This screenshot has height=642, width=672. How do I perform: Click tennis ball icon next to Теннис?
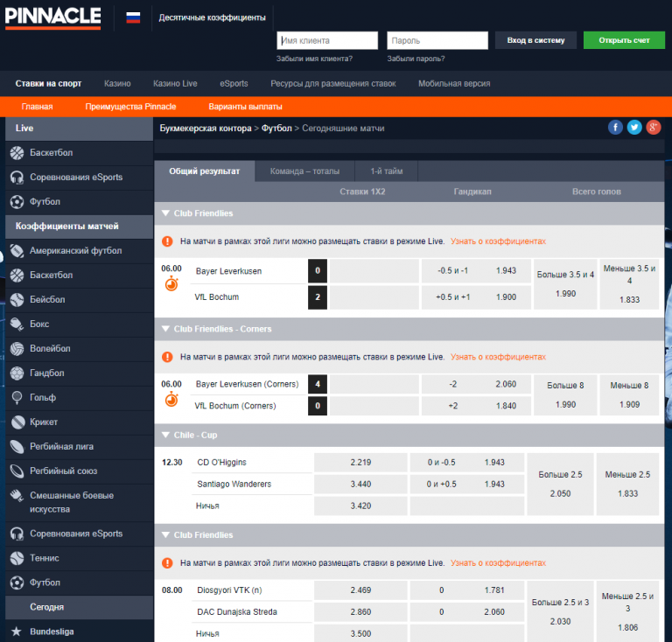[17, 558]
